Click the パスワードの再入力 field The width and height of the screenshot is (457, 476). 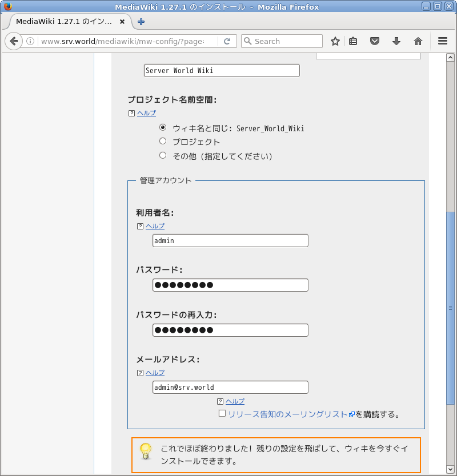click(230, 330)
